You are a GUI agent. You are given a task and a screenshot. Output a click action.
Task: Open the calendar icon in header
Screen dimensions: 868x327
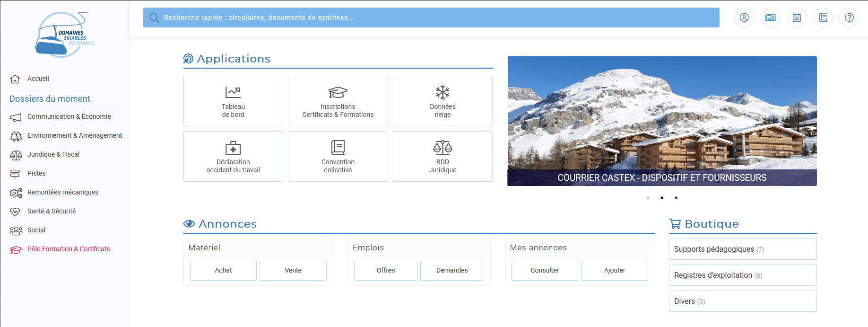797,18
